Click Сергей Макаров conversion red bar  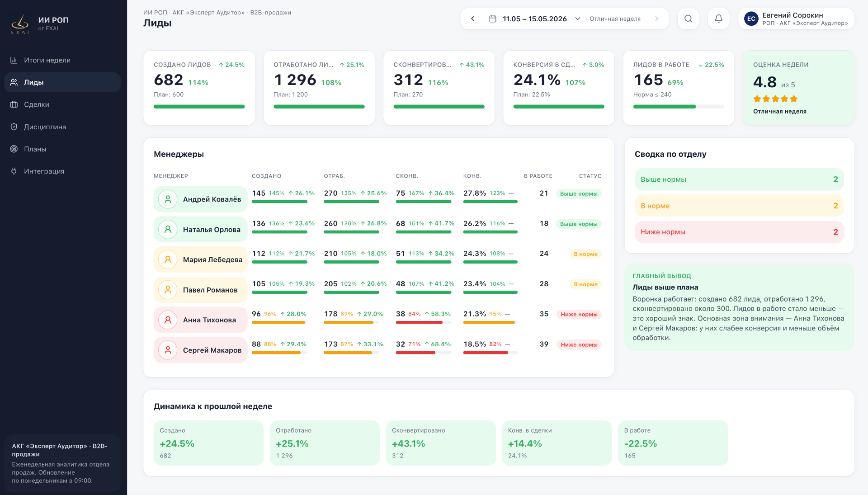click(486, 353)
